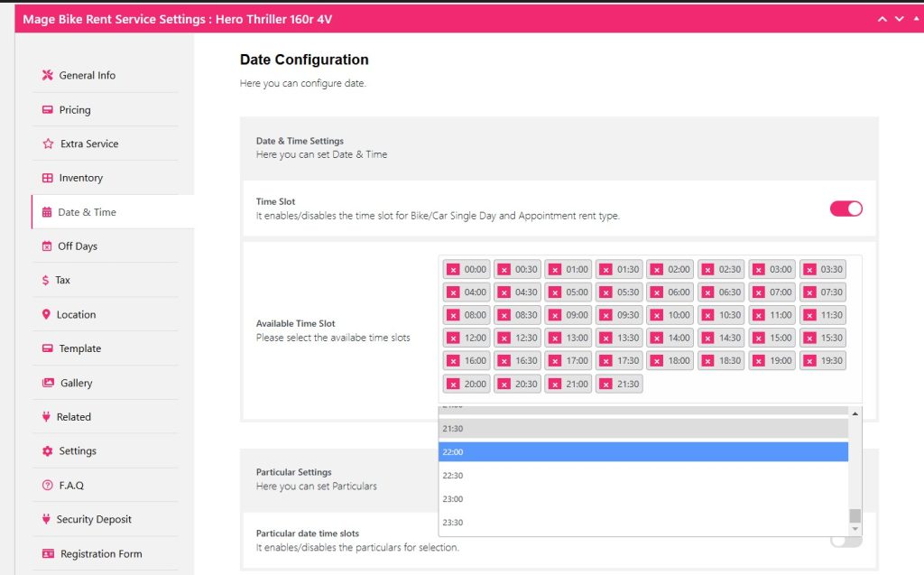Open the Tax tab in sidebar
Image resolution: width=924 pixels, height=575 pixels.
[x=62, y=281]
